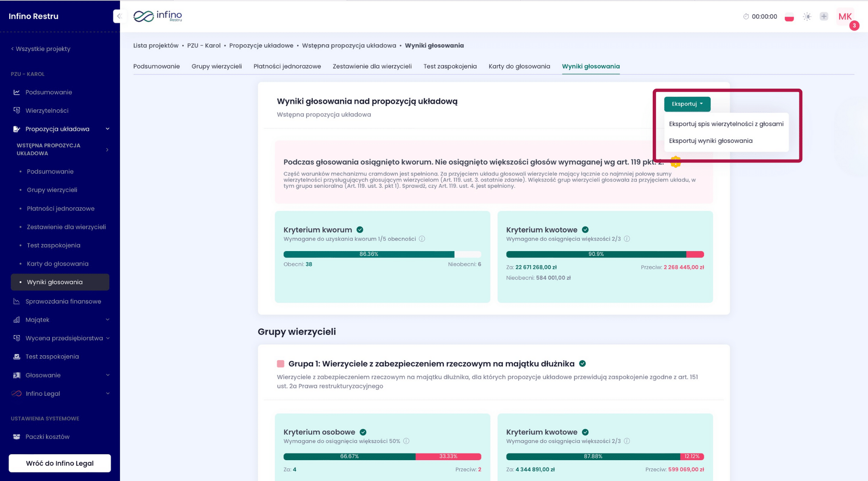Click the Kryterium kworum 86.36% progress bar
This screenshot has width=868, height=481.
click(369, 254)
